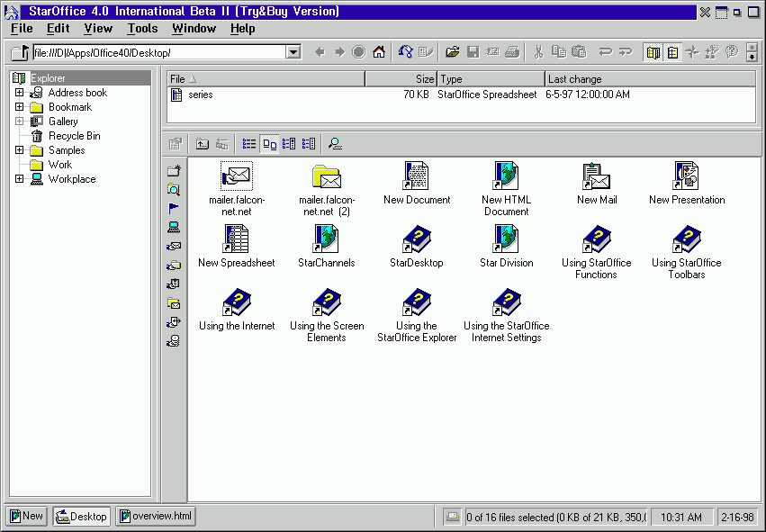Sort by the Type column header
The height and width of the screenshot is (532, 766).
click(x=491, y=79)
